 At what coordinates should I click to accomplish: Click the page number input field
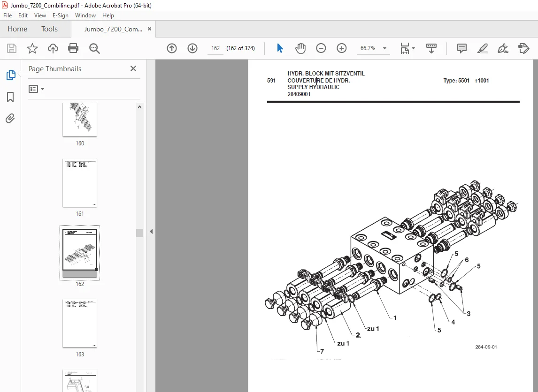click(x=215, y=48)
